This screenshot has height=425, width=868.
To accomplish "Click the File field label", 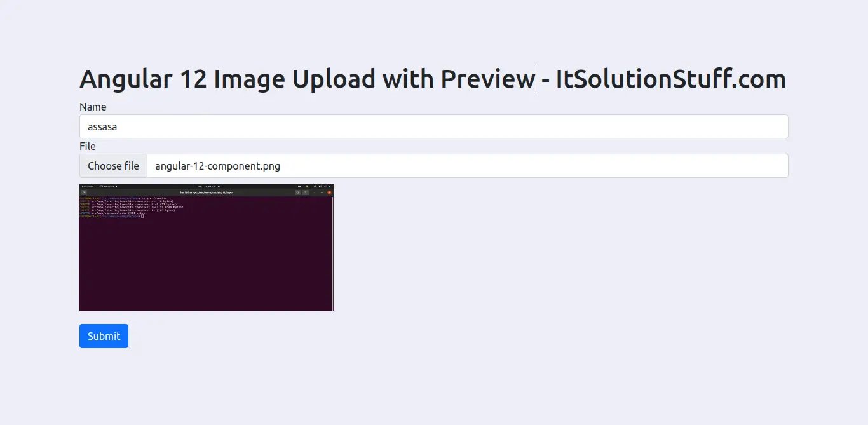I will 88,146.
